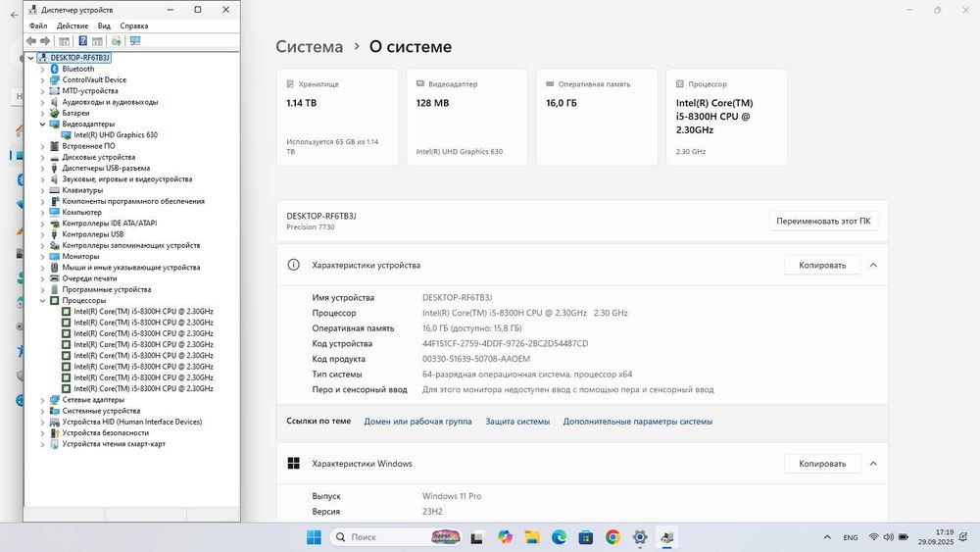Viewport: 980px width, 552px height.
Task: Click the Хранилище 1.14 TB card
Action: coord(337,118)
